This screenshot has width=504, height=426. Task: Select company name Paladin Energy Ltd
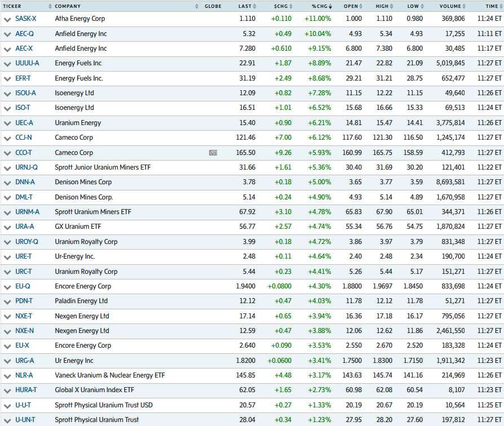point(81,301)
